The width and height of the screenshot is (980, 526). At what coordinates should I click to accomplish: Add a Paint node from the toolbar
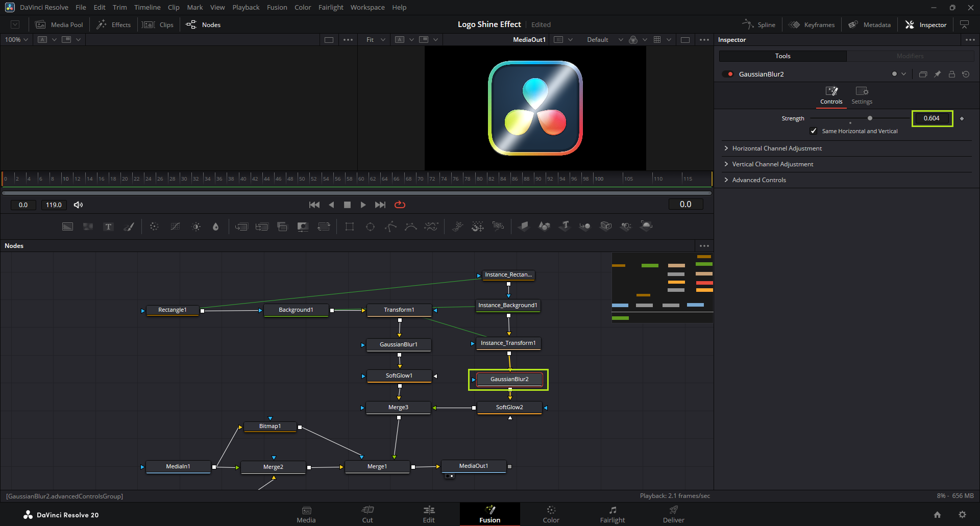129,227
